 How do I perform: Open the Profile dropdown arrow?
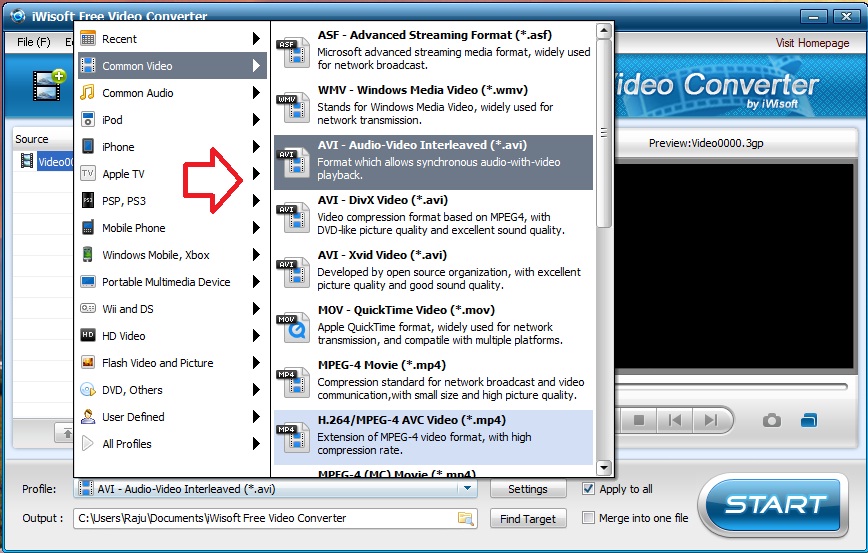pyautogui.click(x=467, y=488)
